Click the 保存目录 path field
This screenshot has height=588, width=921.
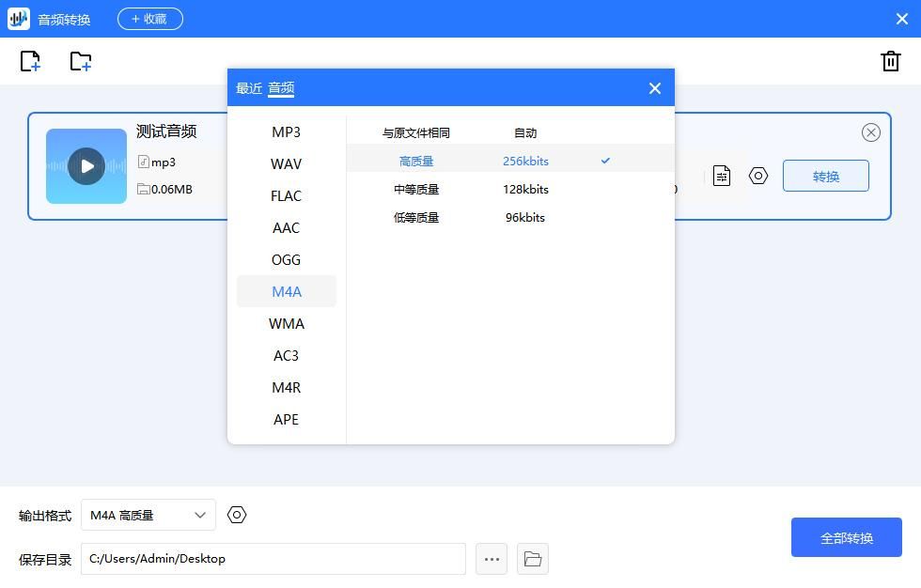click(x=273, y=559)
